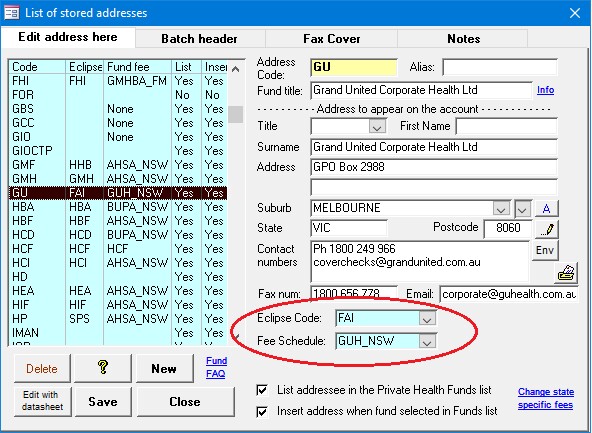Click the State field showing VIC
592x433 pixels.
click(349, 228)
